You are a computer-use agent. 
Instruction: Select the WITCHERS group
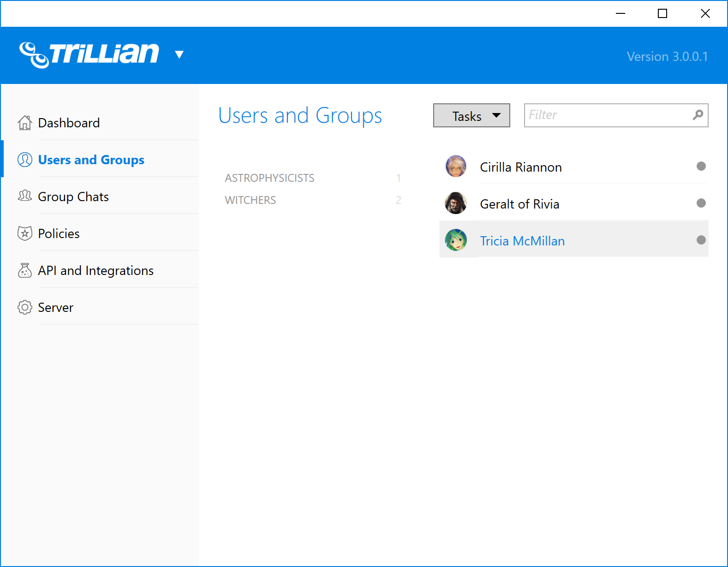313,200
